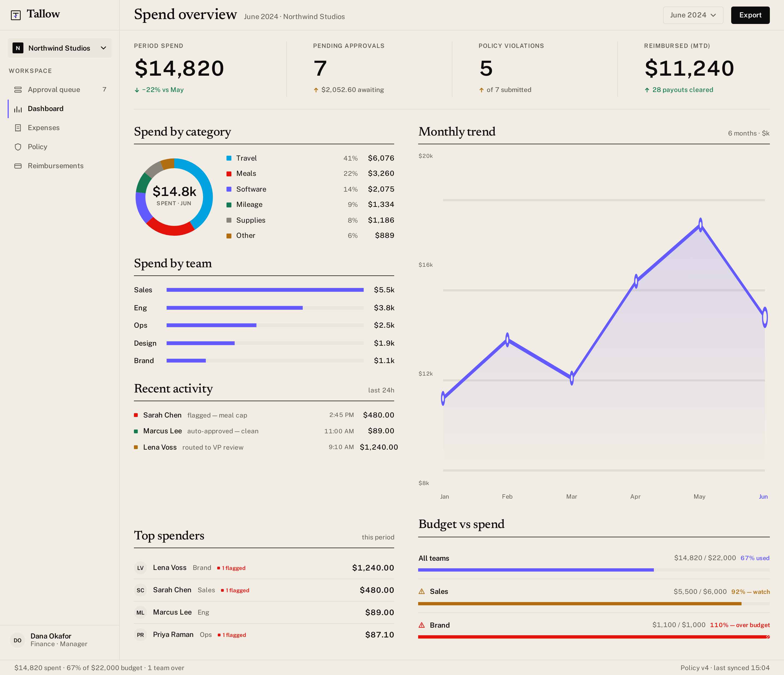The image size is (784, 675).
Task: Click the down arrow beside −22% vs May
Action: [137, 90]
